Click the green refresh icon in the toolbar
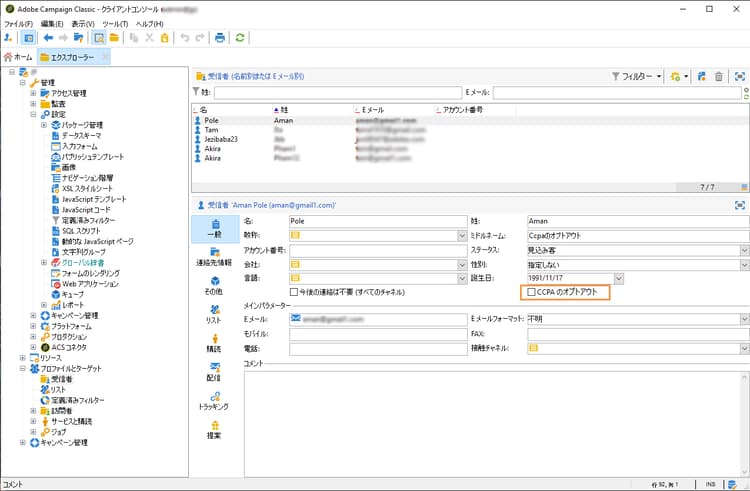 240,38
